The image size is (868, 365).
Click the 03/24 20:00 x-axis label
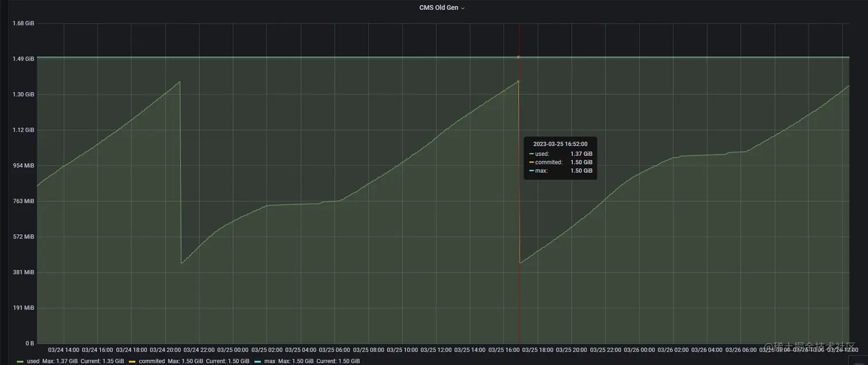tap(165, 350)
